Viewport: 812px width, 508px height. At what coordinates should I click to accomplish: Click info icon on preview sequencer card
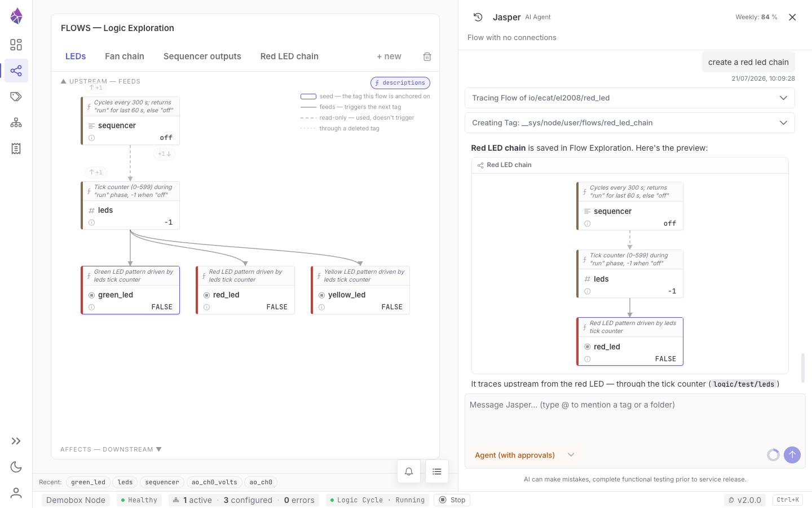pyautogui.click(x=588, y=224)
